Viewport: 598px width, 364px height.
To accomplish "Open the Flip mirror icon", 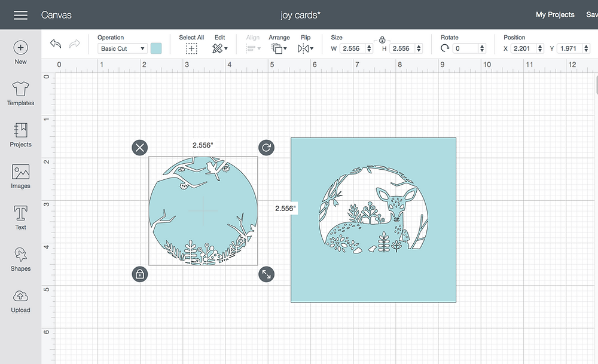I will (303, 48).
